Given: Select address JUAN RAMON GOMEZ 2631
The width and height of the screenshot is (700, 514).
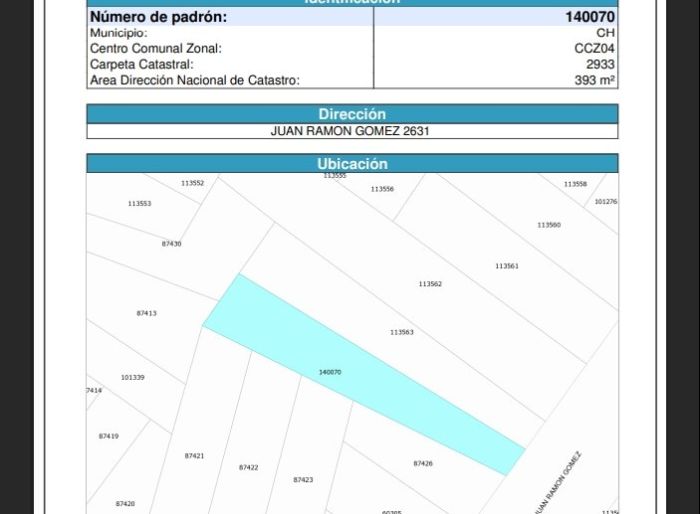Looking at the screenshot, I should 350,131.
